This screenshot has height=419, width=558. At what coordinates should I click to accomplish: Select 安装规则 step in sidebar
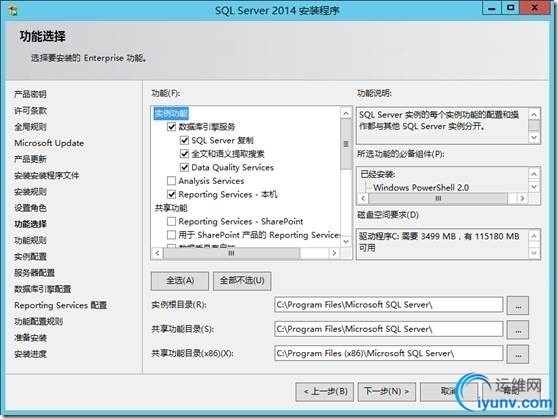pyautogui.click(x=30, y=192)
